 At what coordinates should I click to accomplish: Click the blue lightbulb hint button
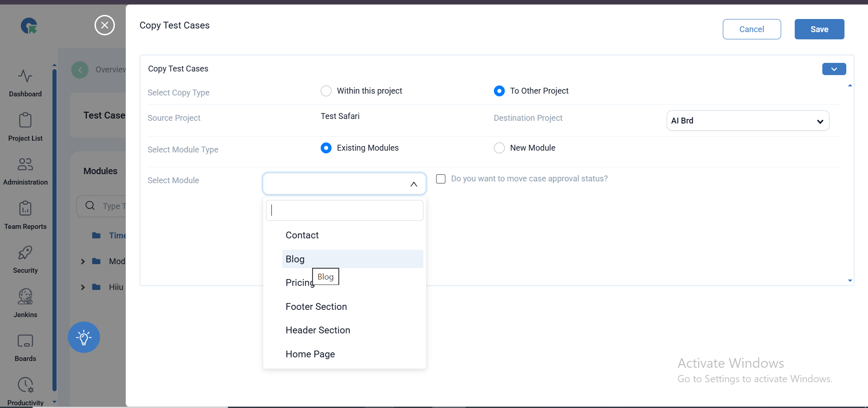point(84,337)
